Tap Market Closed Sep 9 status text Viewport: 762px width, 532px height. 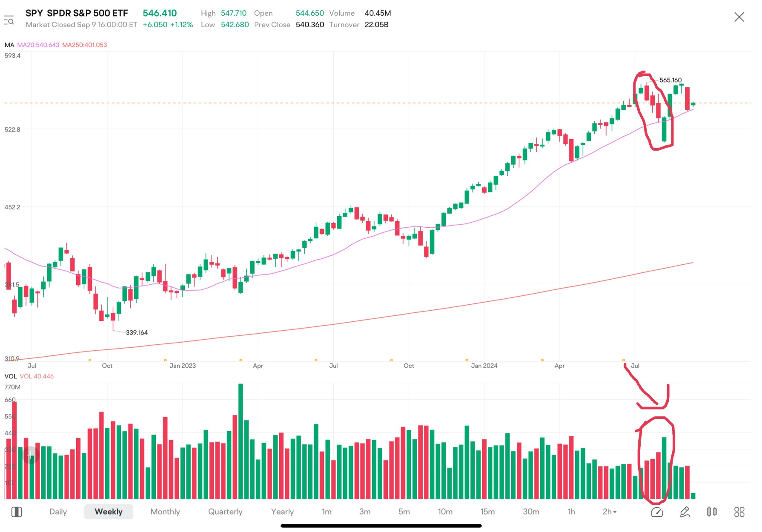[81, 25]
